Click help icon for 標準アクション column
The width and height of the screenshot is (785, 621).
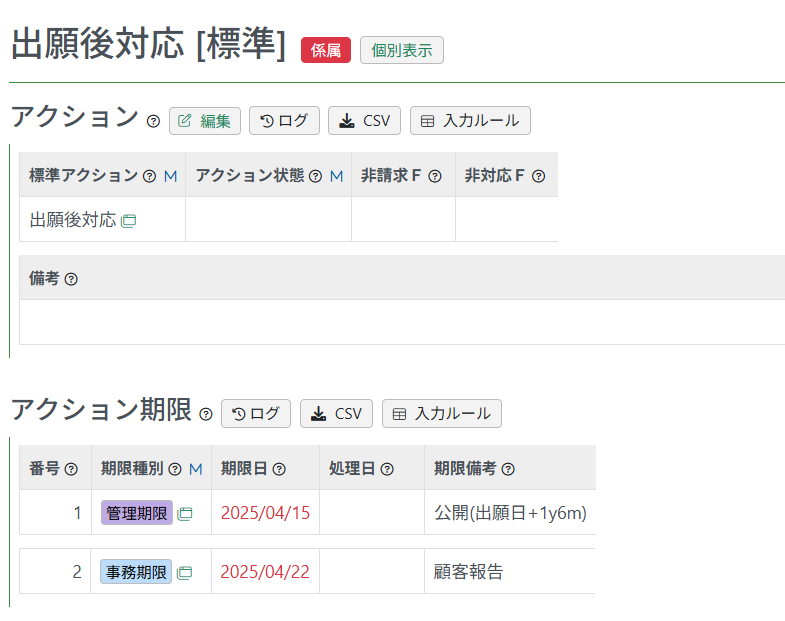[x=149, y=176]
